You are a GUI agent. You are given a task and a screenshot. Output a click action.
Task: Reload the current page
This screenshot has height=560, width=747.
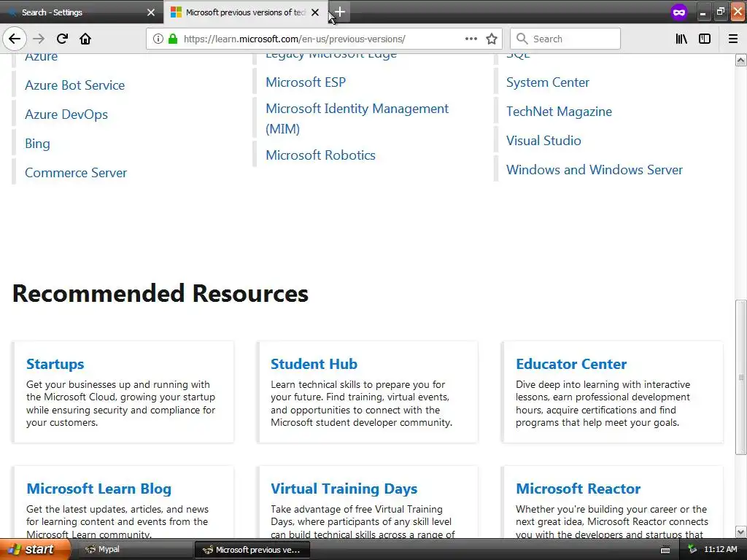[x=62, y=39]
